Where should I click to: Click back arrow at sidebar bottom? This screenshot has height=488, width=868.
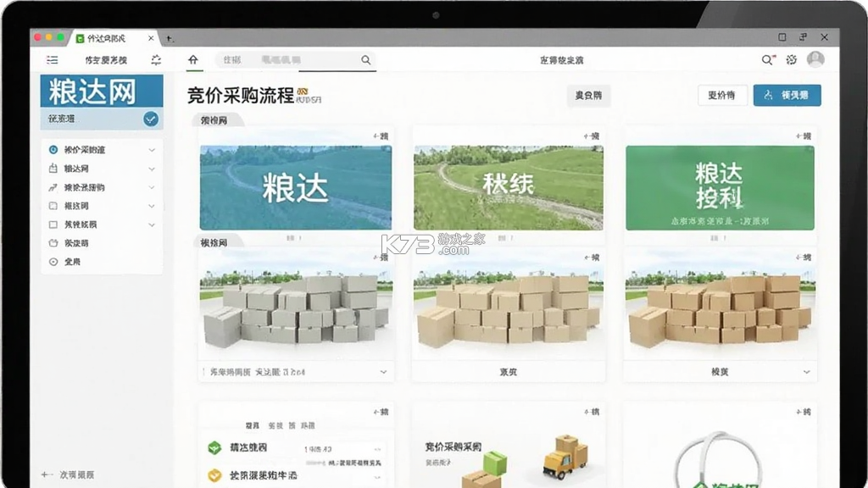47,474
